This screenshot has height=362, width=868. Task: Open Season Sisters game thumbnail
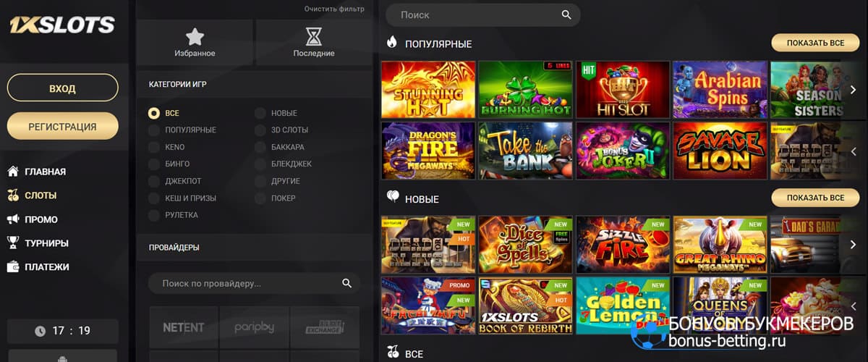coord(814,89)
